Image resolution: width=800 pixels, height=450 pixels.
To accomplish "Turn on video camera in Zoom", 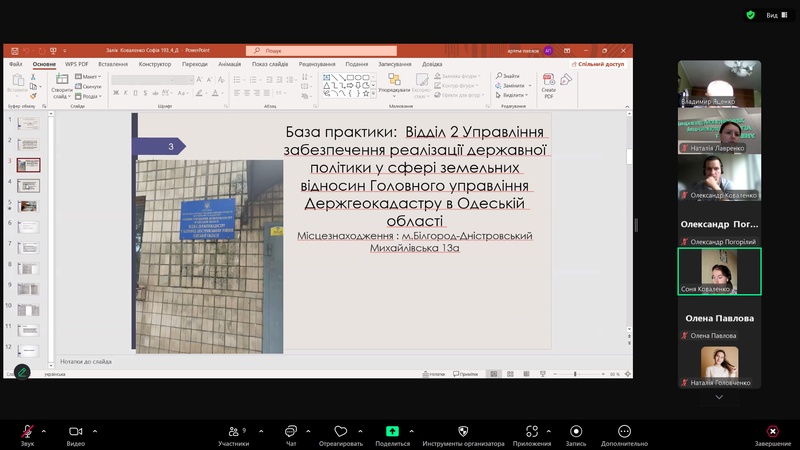I will click(x=75, y=431).
